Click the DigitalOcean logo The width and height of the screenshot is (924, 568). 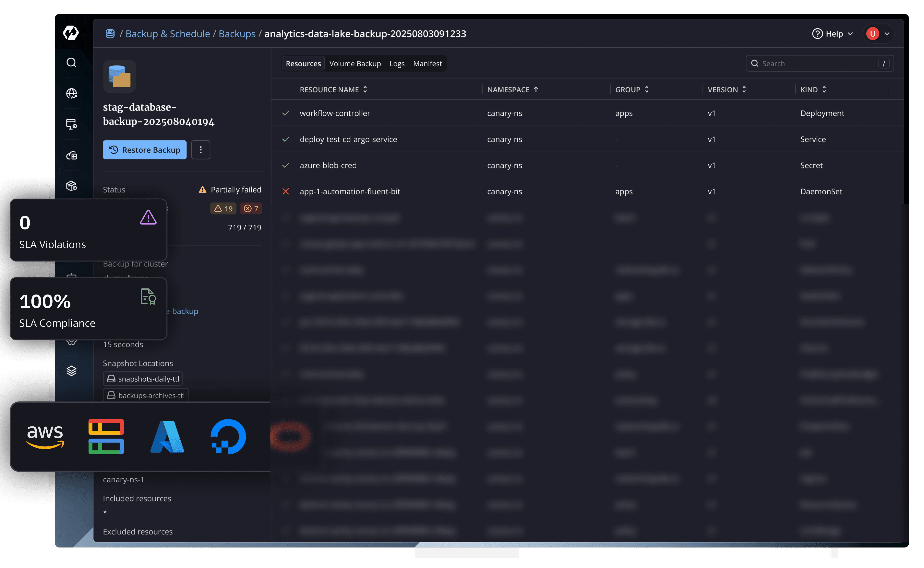tap(228, 436)
